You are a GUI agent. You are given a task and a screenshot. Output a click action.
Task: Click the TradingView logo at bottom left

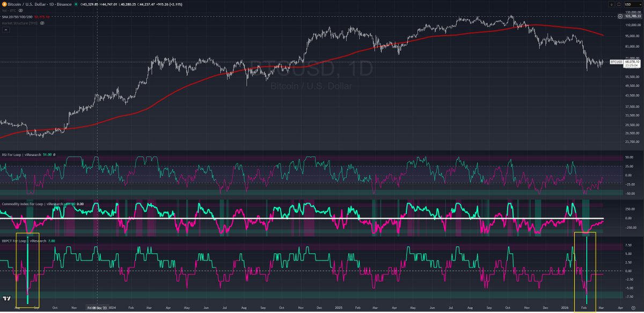click(7, 299)
